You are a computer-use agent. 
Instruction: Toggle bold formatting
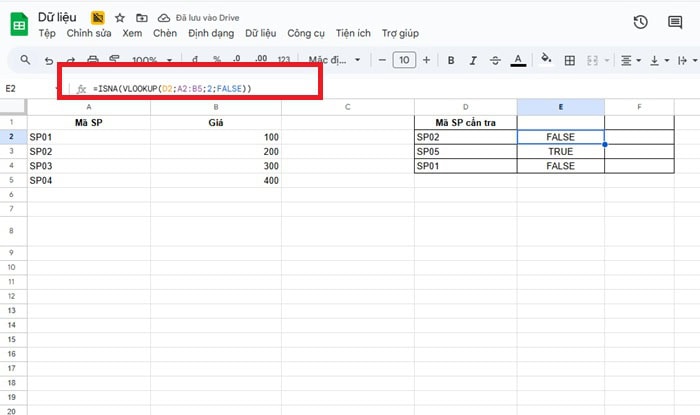pos(451,60)
